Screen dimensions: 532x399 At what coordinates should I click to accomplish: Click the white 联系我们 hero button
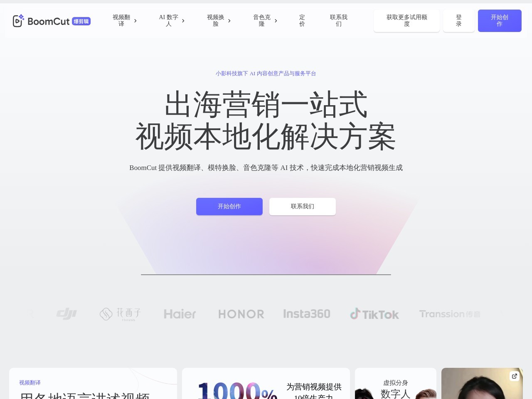[x=303, y=207]
